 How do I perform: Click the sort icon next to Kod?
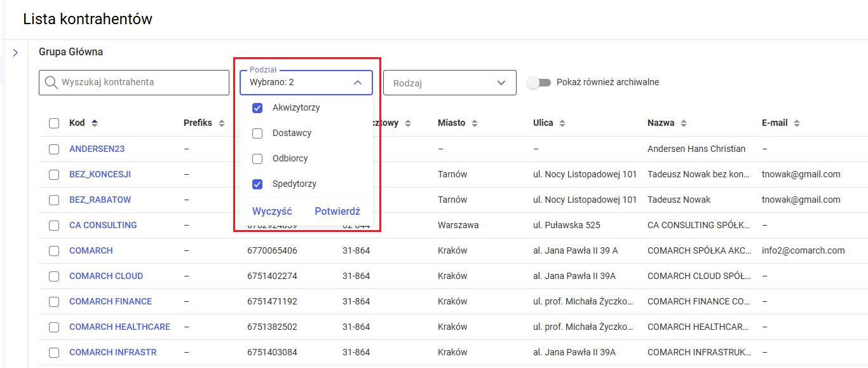(95, 123)
